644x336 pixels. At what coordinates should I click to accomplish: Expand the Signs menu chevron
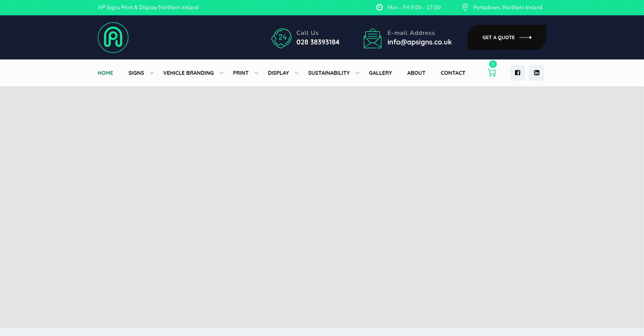(x=152, y=73)
